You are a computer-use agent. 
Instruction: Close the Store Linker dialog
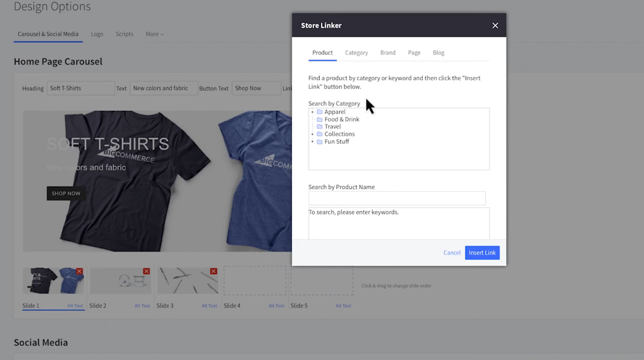(x=495, y=25)
